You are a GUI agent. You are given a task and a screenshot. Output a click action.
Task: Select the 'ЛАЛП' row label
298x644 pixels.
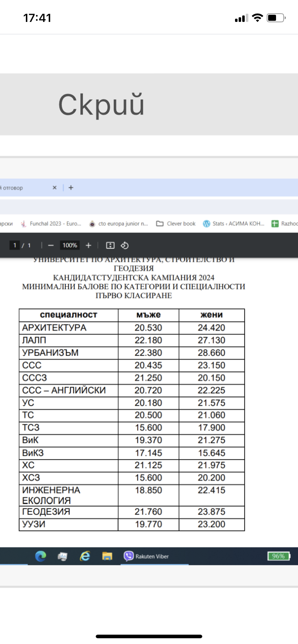pyautogui.click(x=34, y=340)
